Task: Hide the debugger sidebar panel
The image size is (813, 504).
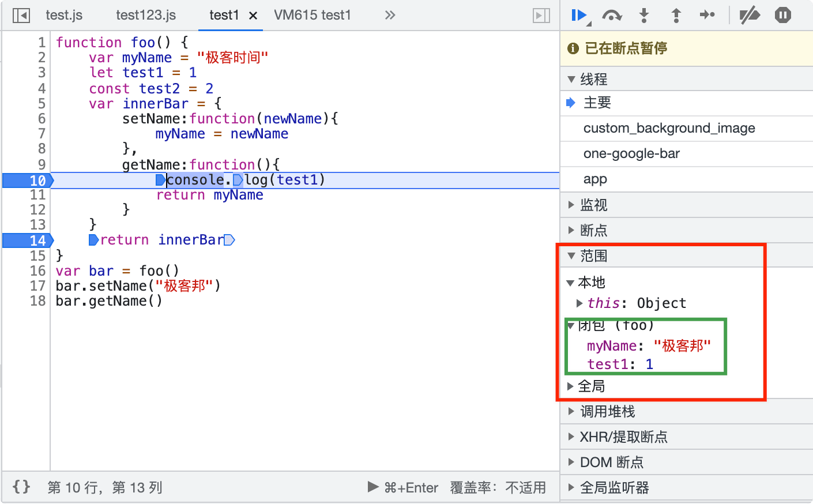Action: [541, 16]
